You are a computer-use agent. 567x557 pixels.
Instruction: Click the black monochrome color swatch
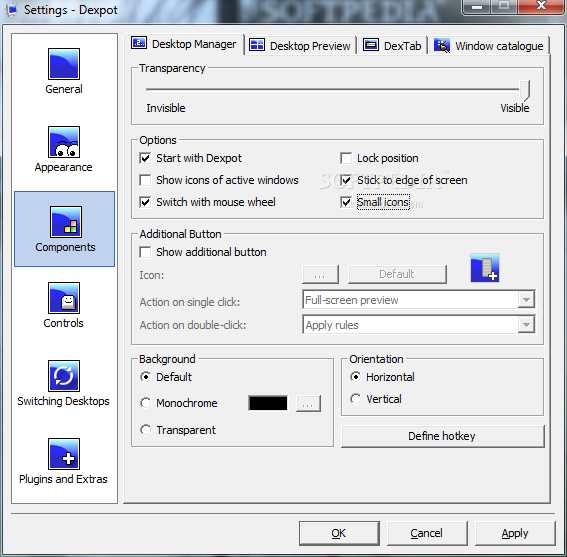pos(268,403)
